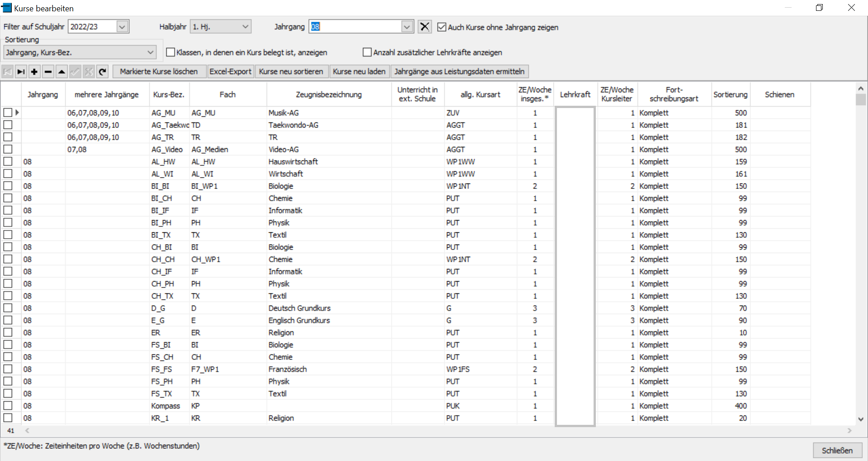Click the Schließen button

point(837,450)
